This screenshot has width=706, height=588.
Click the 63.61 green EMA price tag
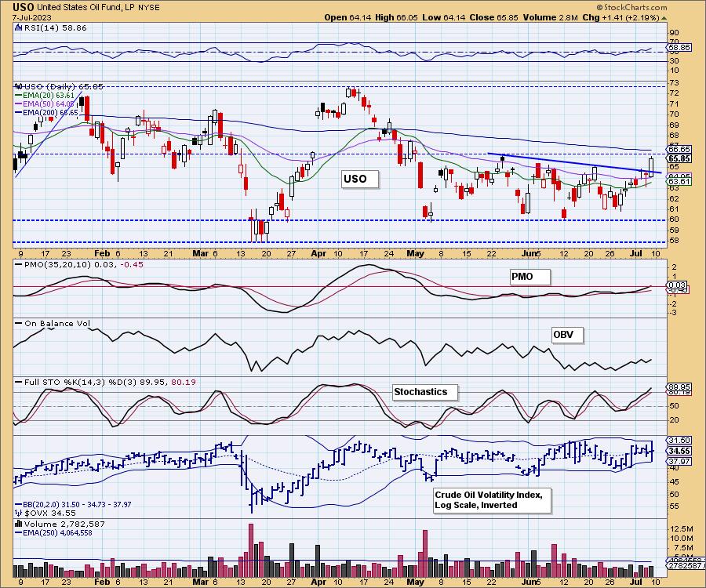pyautogui.click(x=679, y=181)
